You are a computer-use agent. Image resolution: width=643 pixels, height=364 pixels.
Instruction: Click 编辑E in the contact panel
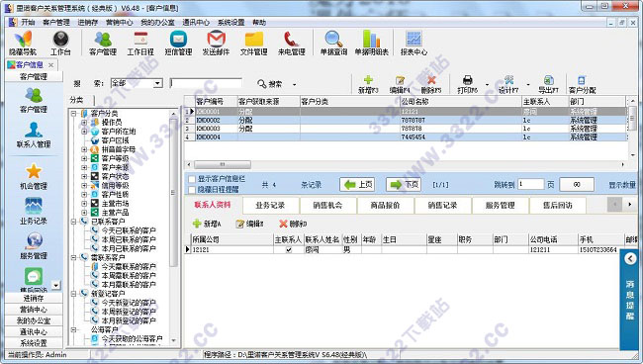click(x=249, y=224)
